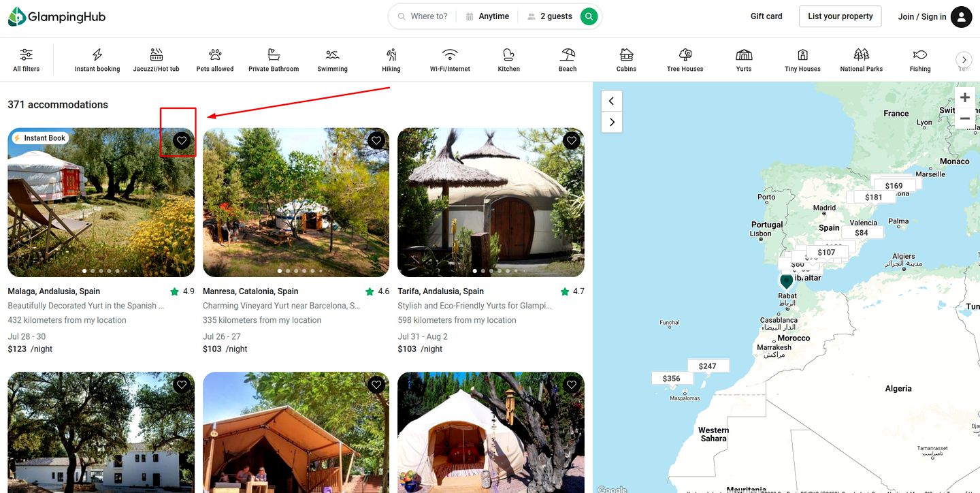This screenshot has height=493, width=980.
Task: Click the dark location pin near Gibraltar
Action: pyautogui.click(x=787, y=281)
